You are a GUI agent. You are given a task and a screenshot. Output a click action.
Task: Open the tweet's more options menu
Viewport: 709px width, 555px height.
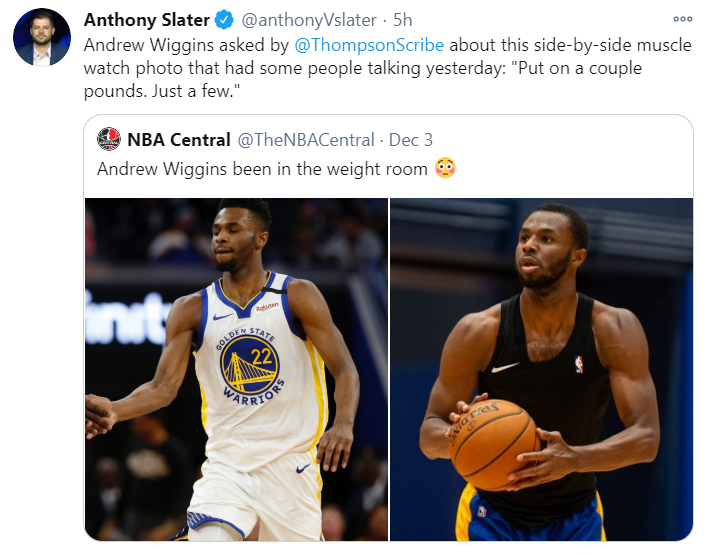(683, 20)
